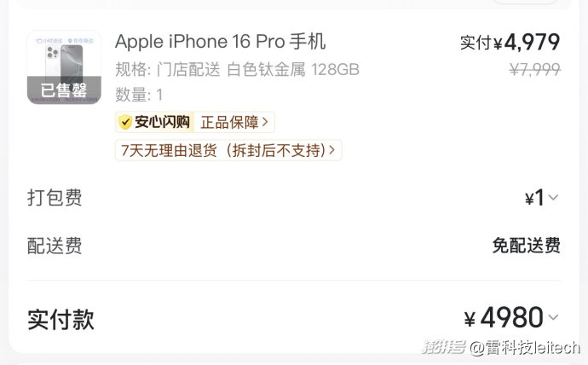Screen dimensions: 588x365
Task: Tap the 实付¥4,979 price
Action: (510, 42)
